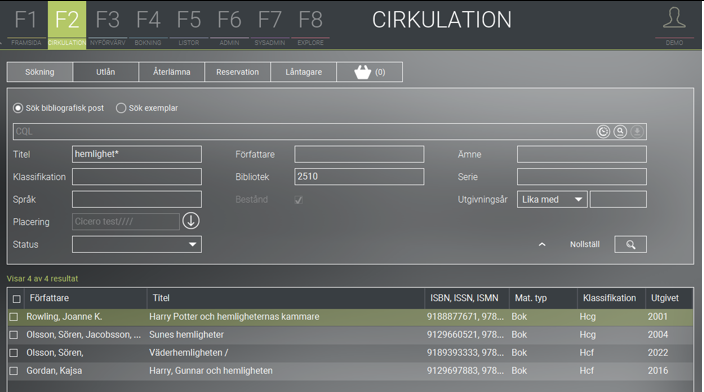Check the Rowling, Joanne K. row checkbox
This screenshot has width=704, height=392.
pos(14,317)
